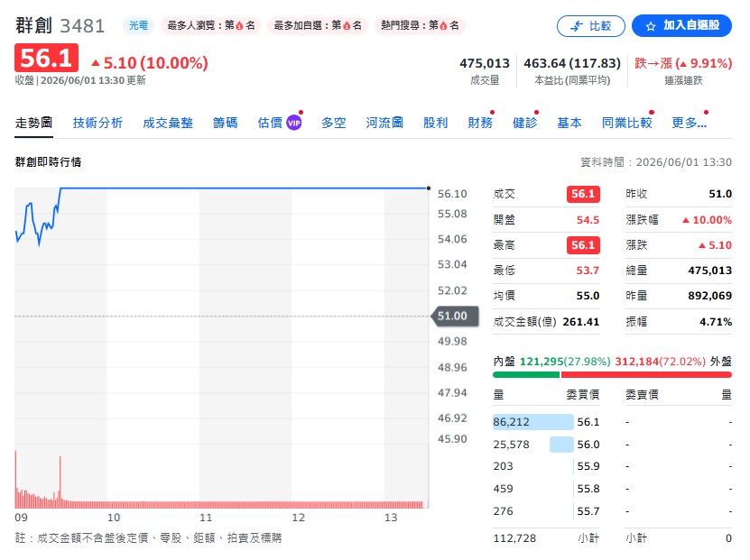Click the 51.00 previous close marker on chart
The width and height of the screenshot is (750, 560).
[x=455, y=317]
